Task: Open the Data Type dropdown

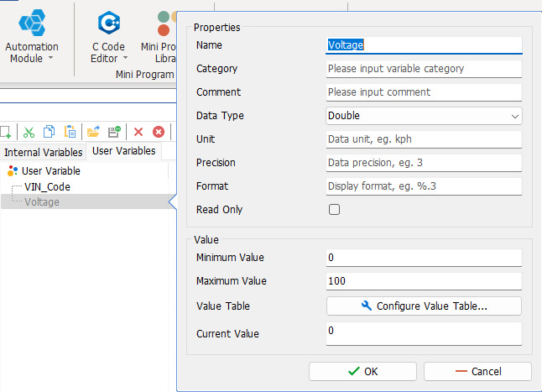Action: (424, 116)
